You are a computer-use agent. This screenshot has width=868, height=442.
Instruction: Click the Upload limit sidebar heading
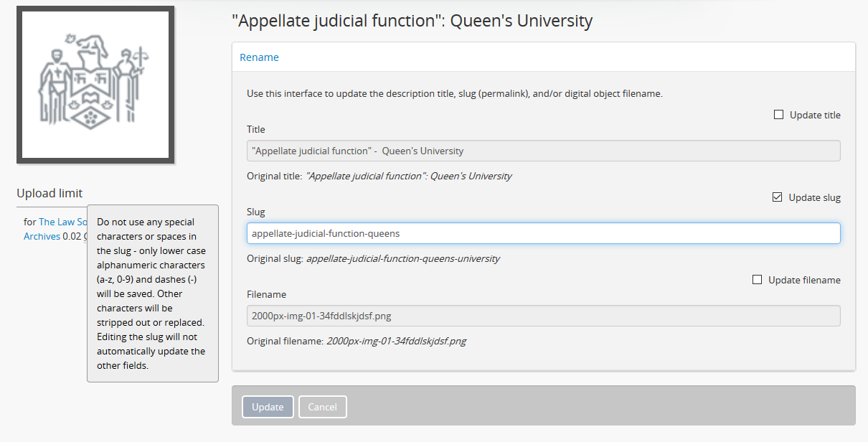coord(49,193)
